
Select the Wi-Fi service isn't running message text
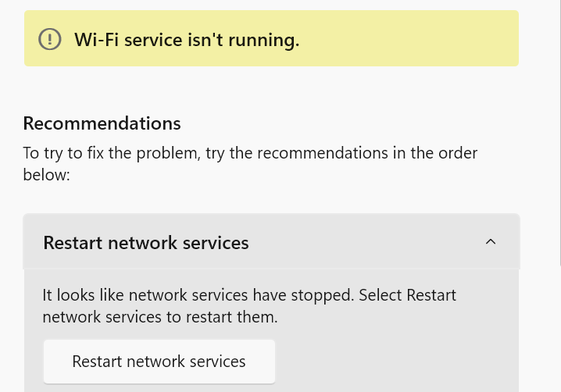pos(187,40)
